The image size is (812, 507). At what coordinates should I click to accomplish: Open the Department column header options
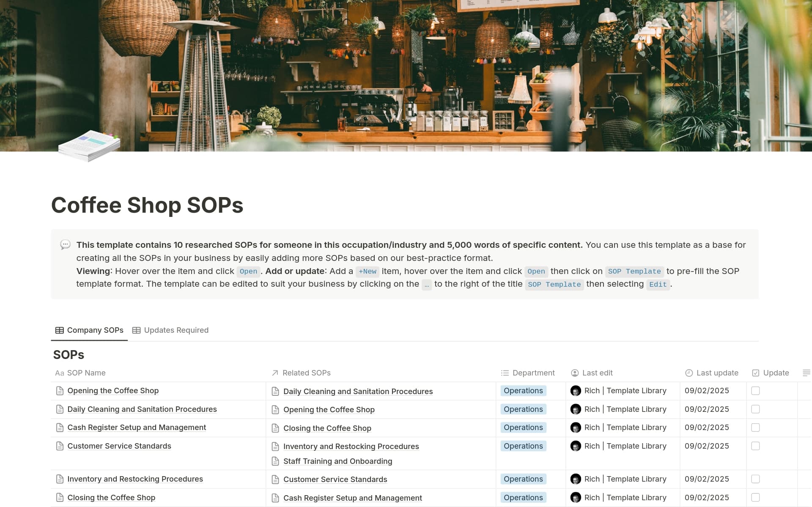click(x=533, y=373)
